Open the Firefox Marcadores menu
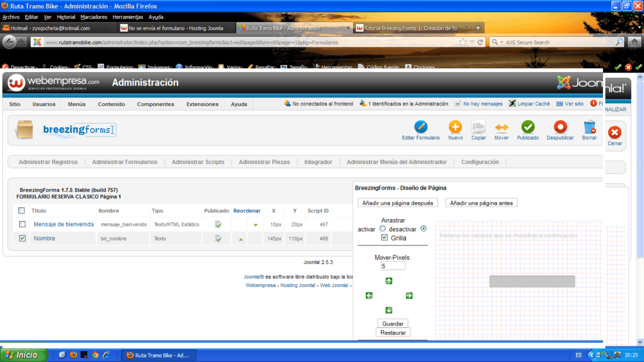This screenshot has height=362, width=644. pyautogui.click(x=94, y=17)
